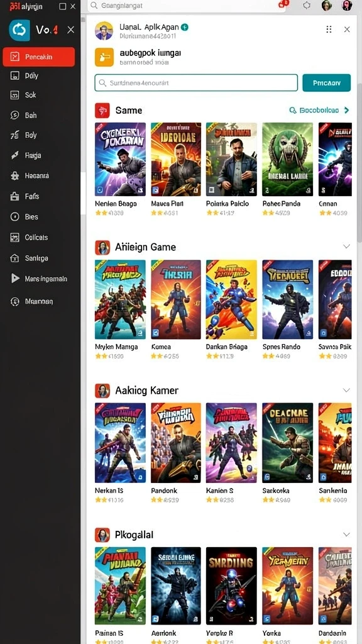Screen dimensions: 362x644
Task: Click the Same section heading
Action: (x=129, y=111)
